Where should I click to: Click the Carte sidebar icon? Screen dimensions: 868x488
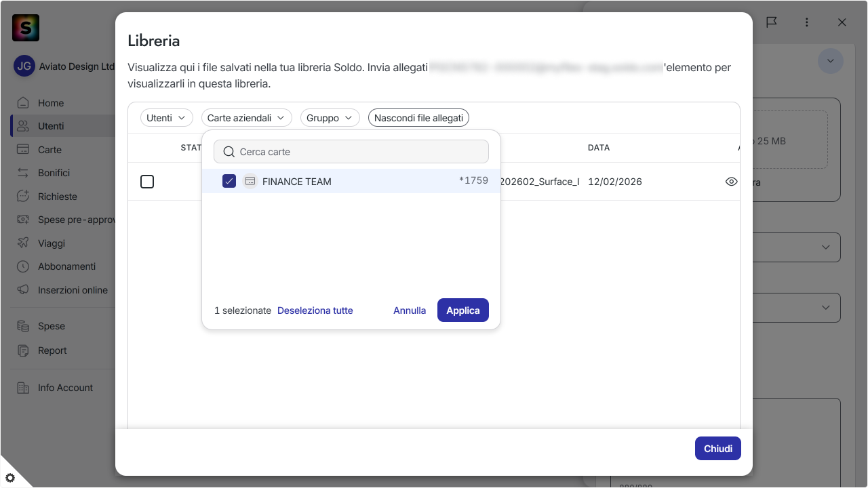click(23, 150)
